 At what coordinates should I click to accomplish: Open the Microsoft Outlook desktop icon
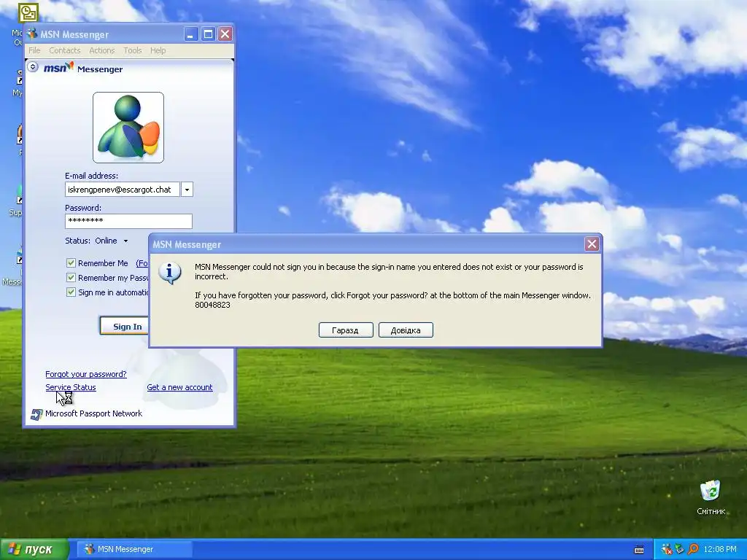[x=28, y=13]
